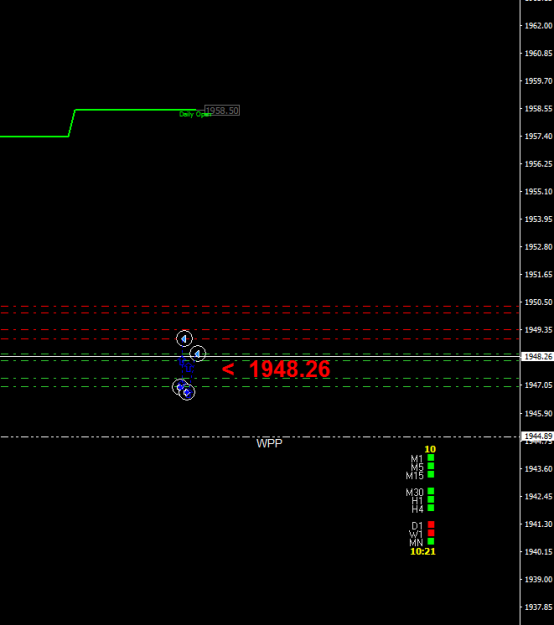
Task: Click the 1948.26 current price axis label
Action: (x=538, y=356)
